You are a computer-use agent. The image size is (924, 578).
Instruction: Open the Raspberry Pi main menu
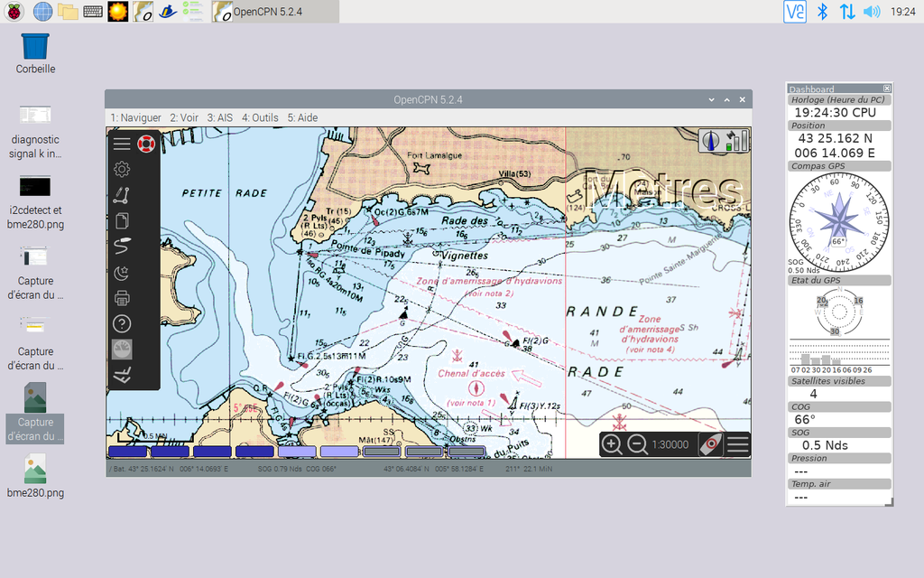tap(14, 11)
